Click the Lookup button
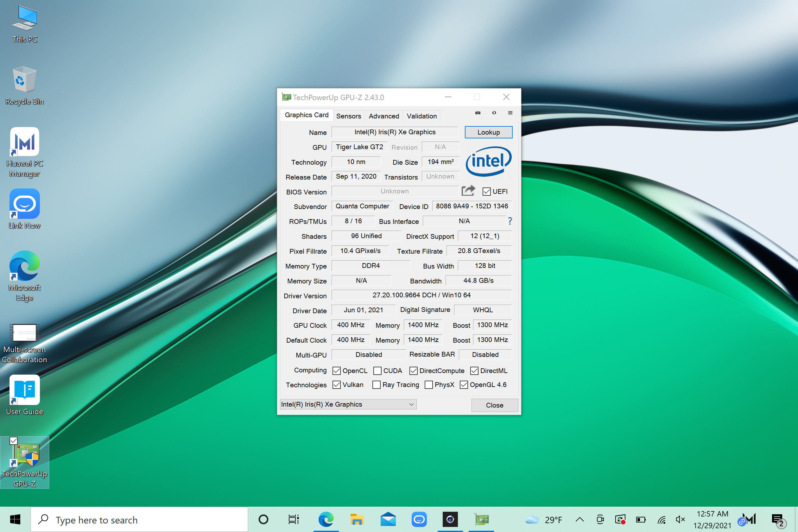798x532 pixels. click(488, 132)
